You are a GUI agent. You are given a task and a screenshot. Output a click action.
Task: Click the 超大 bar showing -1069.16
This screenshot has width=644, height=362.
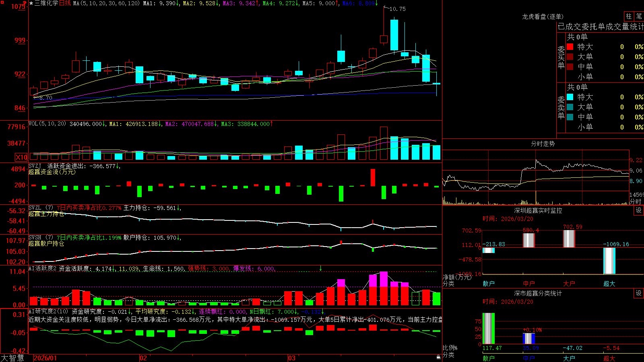pyautogui.click(x=609, y=261)
